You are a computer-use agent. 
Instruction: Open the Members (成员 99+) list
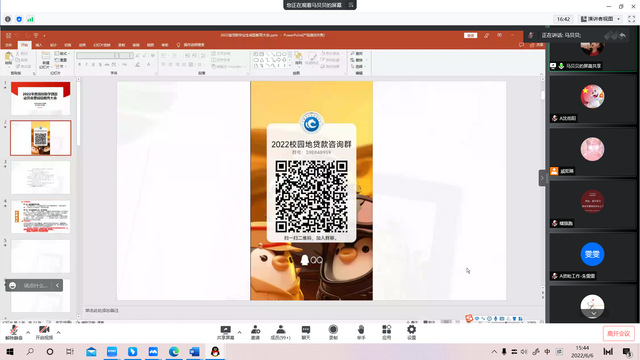click(280, 332)
